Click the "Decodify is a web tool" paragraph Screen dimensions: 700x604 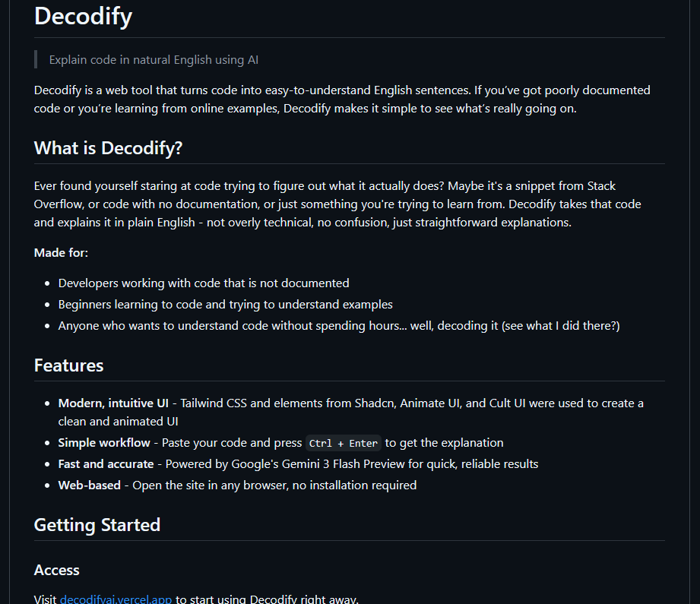342,99
